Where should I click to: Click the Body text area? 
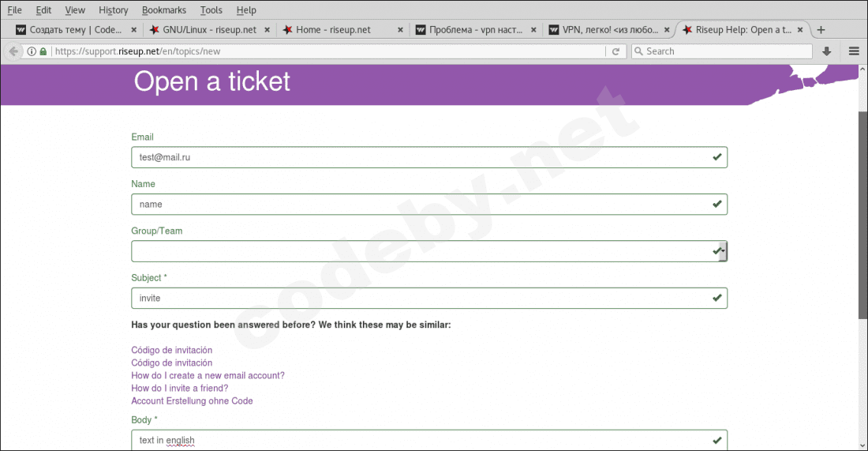429,441
